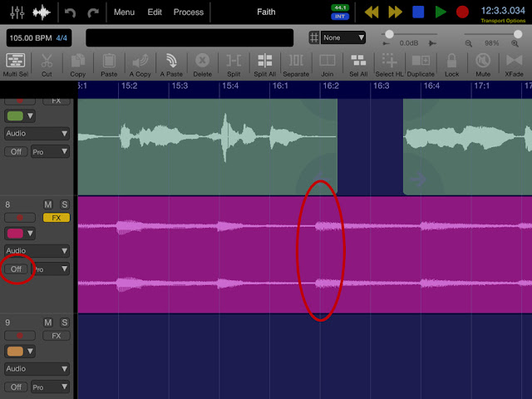Zoom in with the magnifier plus icon

(515, 43)
